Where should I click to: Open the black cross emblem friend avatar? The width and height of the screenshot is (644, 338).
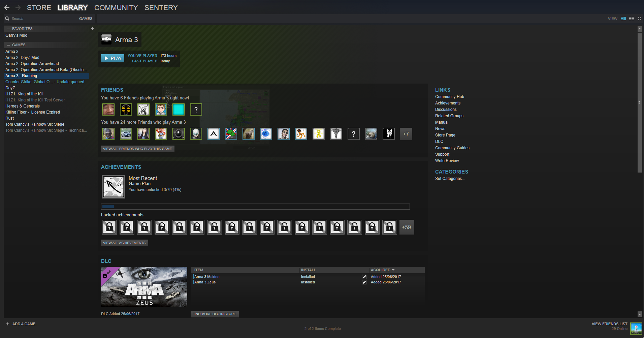(126, 110)
